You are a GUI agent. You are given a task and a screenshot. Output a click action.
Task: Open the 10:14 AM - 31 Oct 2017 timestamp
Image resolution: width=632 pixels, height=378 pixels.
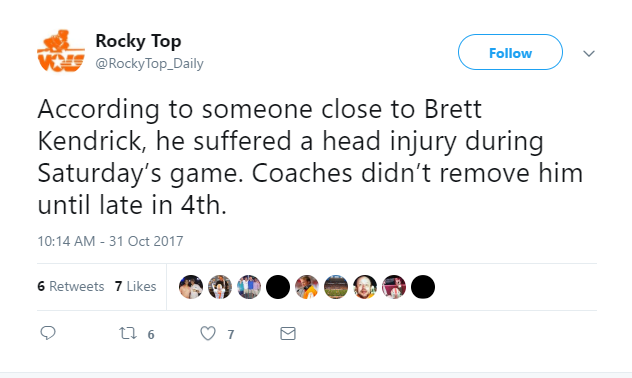pos(110,241)
